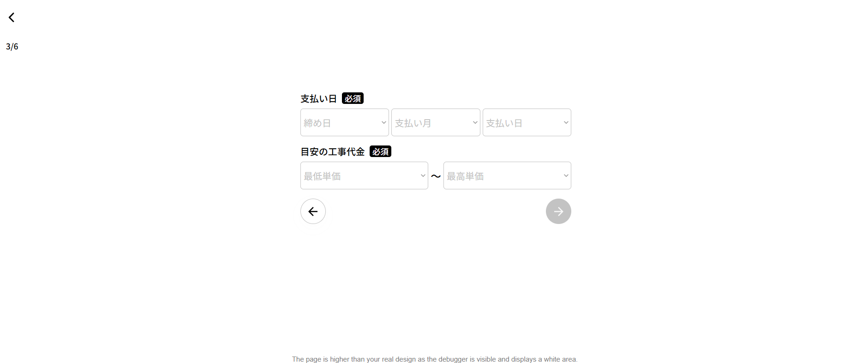
Task: Click the 必須 badge beside 目安の工事代金
Action: (x=380, y=151)
